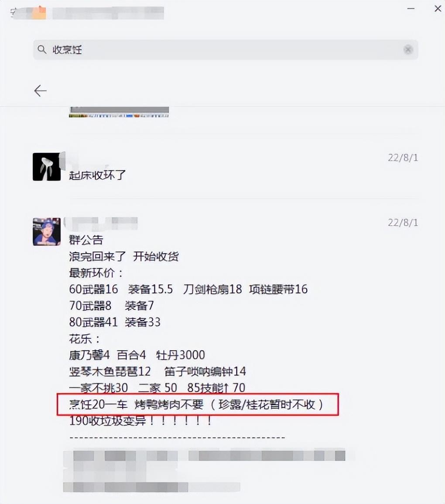Open the message 起床收环了

click(97, 175)
